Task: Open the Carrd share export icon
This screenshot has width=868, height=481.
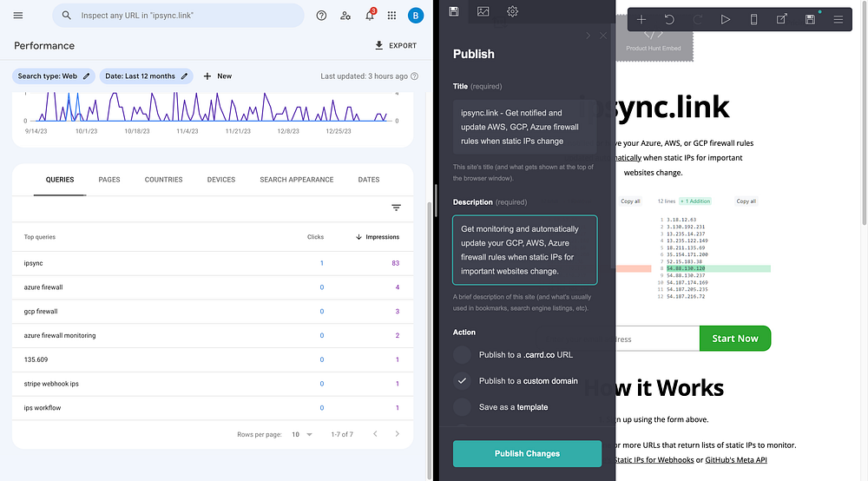Action: click(782, 20)
